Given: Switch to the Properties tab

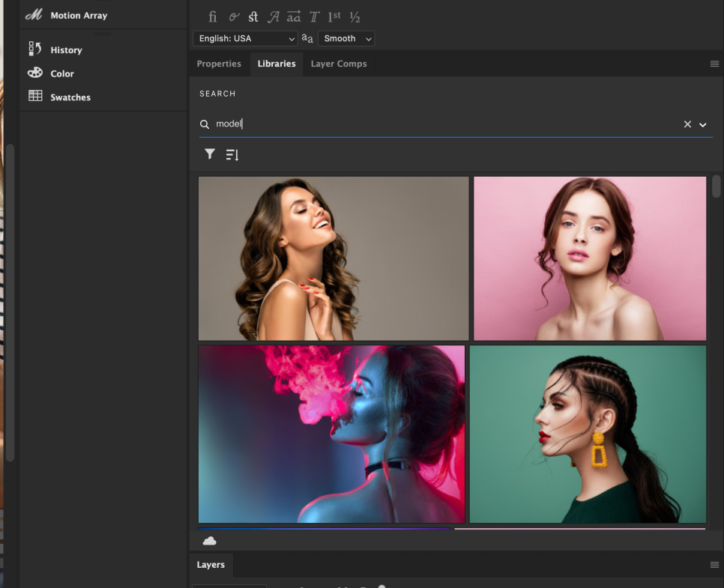Looking at the screenshot, I should [219, 64].
